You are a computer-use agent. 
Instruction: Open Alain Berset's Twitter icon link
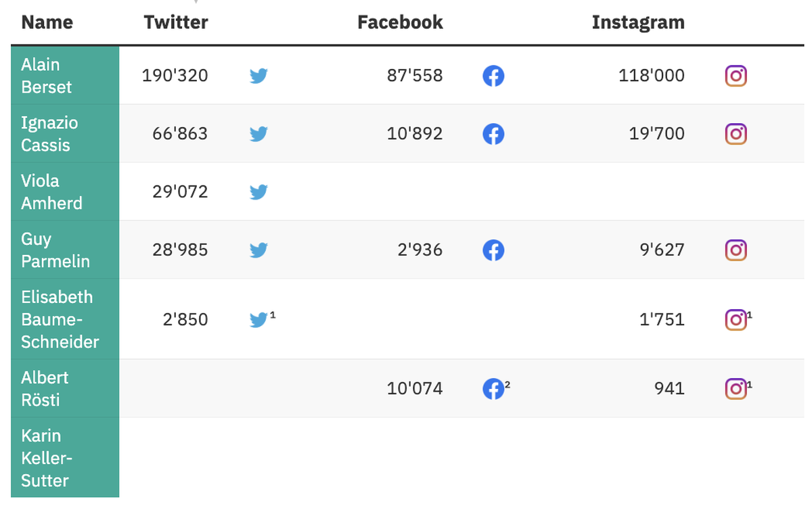pyautogui.click(x=258, y=76)
